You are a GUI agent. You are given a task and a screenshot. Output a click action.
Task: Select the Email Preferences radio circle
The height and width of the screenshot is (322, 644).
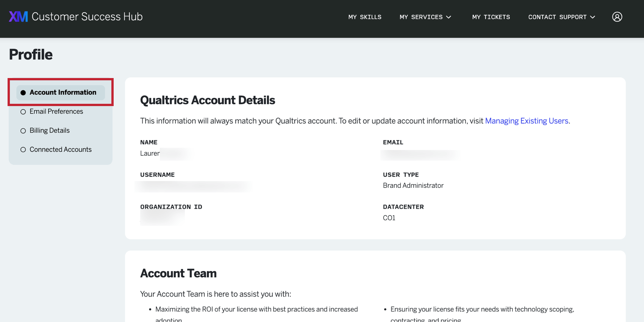coord(23,112)
